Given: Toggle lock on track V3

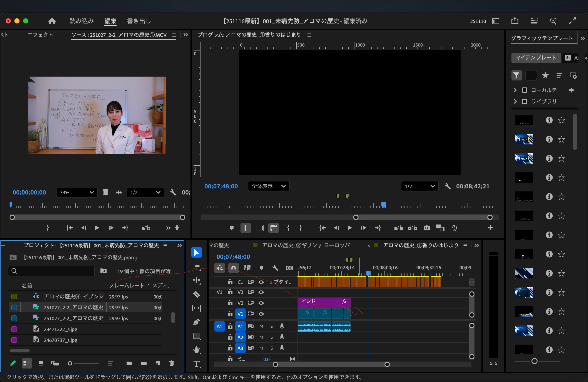Looking at the screenshot, I should (230, 292).
